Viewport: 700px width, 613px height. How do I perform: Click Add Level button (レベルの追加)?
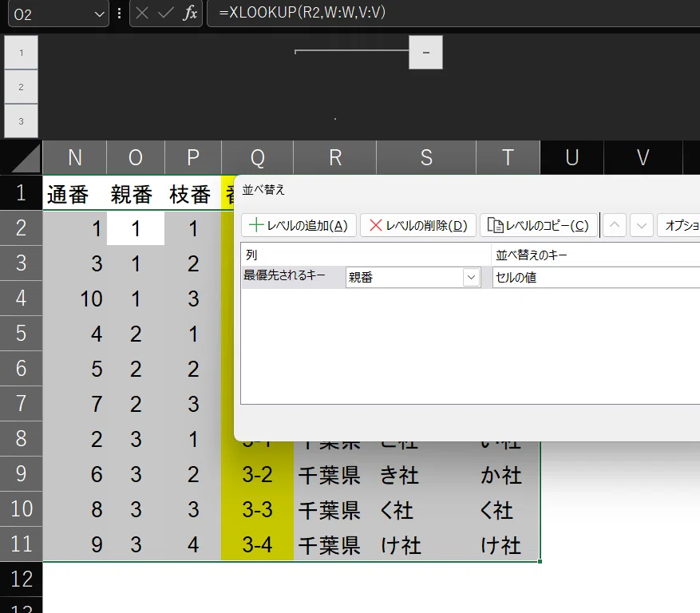299,225
